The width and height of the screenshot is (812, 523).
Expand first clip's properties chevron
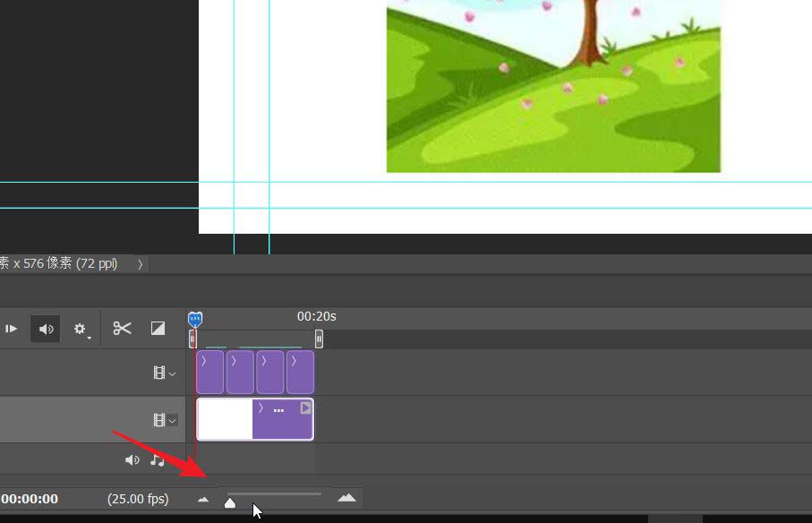[x=204, y=361]
